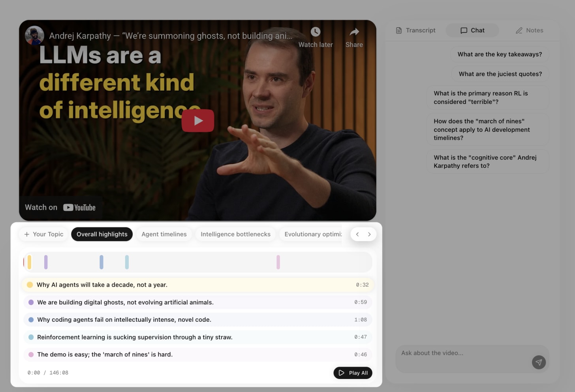Switch to the Transcript tab
Screen dimensions: 575x392
416,30
